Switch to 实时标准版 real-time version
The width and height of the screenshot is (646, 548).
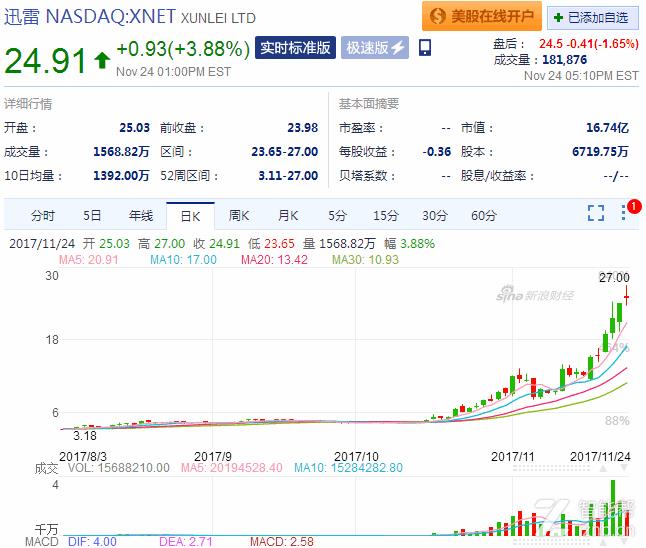point(295,48)
